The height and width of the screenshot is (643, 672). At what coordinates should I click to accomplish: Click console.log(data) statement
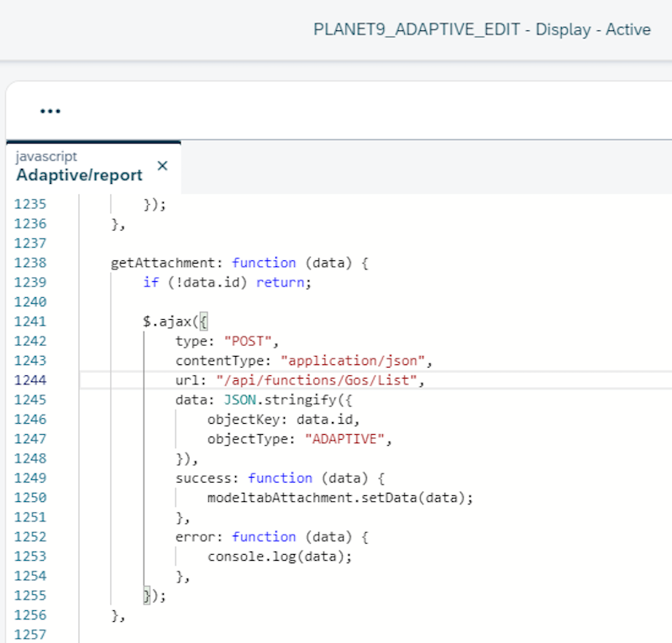pos(280,556)
